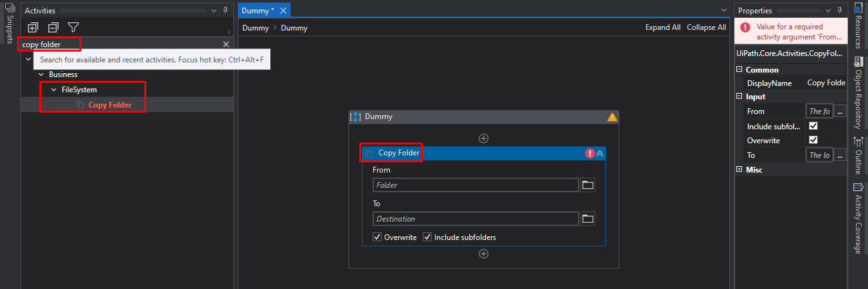Switch to the Dummy * document tab
Viewport: 868px width, 289px height.
[x=258, y=10]
